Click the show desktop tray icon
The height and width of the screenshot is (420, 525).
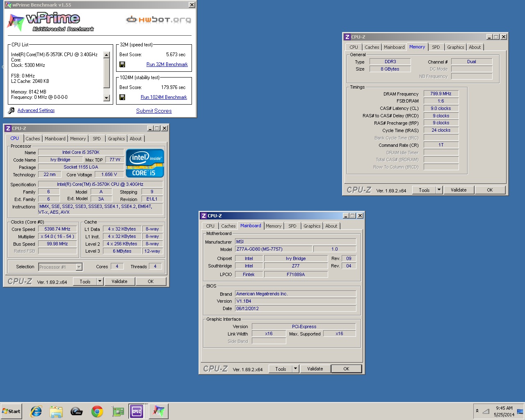click(x=520, y=411)
